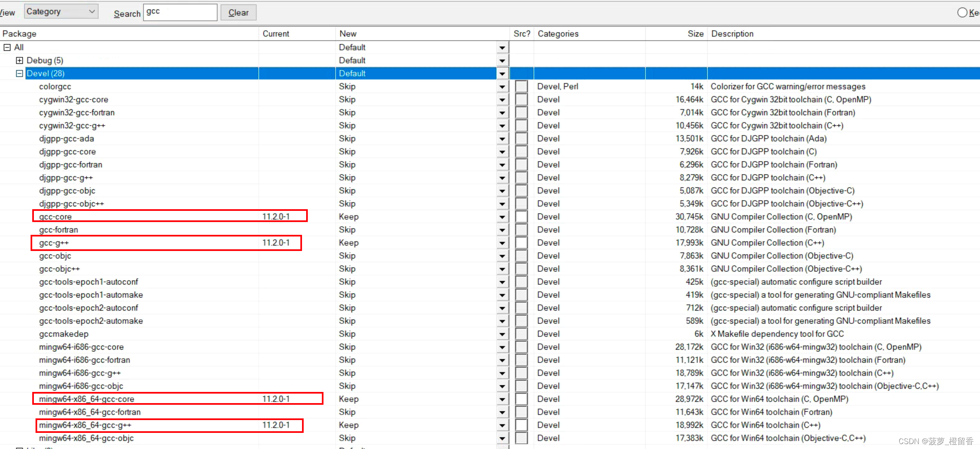Select the gcc-g++ package name
980x449 pixels.
(54, 243)
